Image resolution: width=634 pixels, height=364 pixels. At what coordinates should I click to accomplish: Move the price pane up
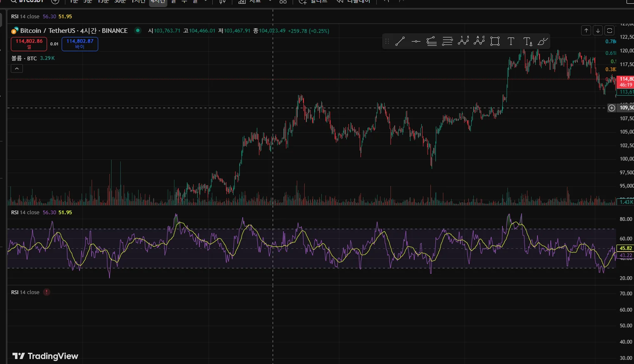586,30
